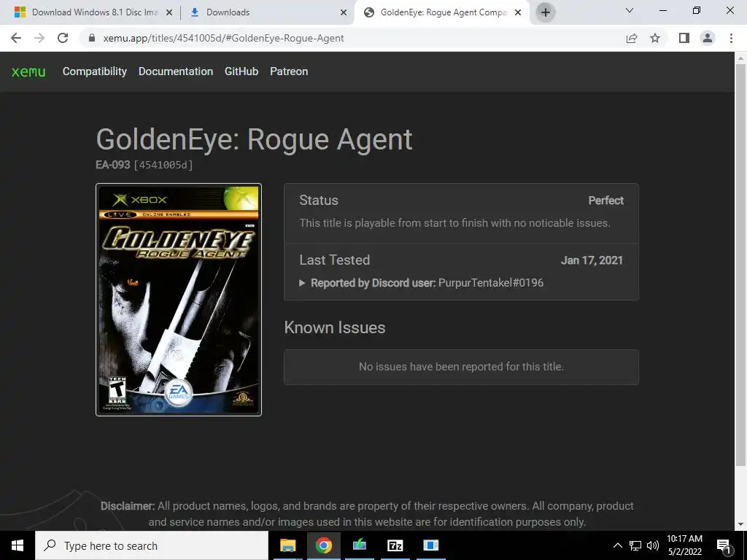Click the taskbar search box
Image resolution: width=747 pixels, height=560 pixels.
(x=152, y=545)
